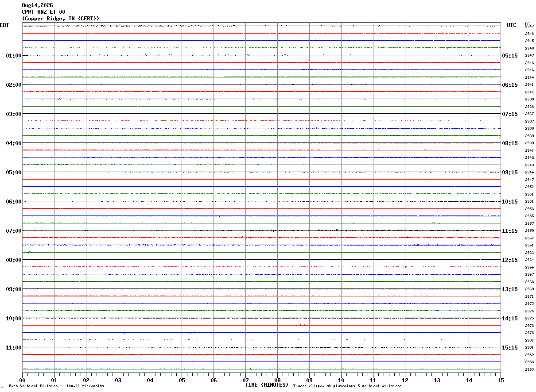Select the 01:00 EDT row label

tap(14, 56)
